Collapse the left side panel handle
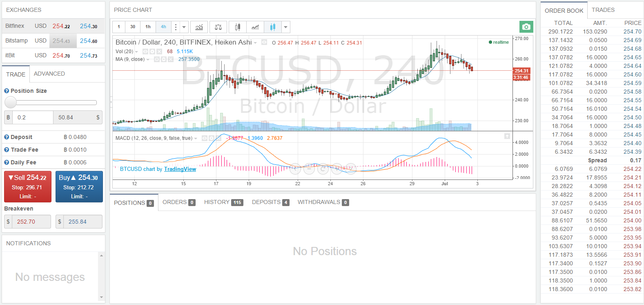This screenshot has width=644, height=305. (111, 101)
